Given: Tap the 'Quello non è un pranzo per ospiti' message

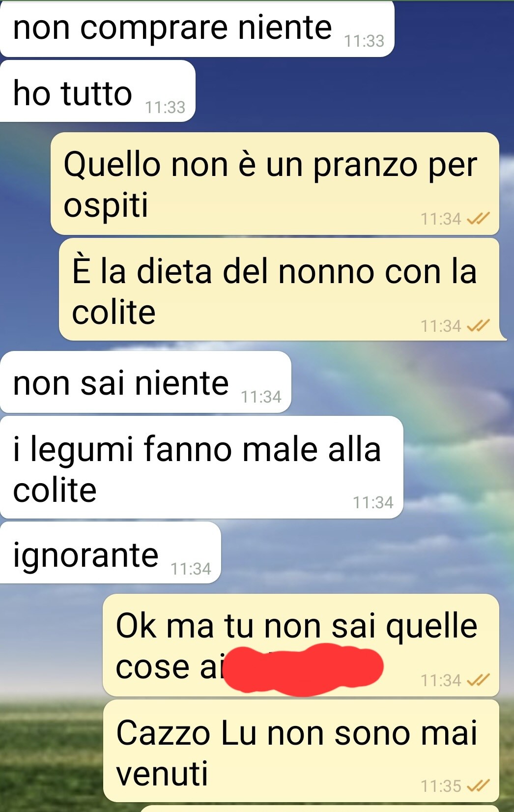Looking at the screenshot, I should [275, 183].
